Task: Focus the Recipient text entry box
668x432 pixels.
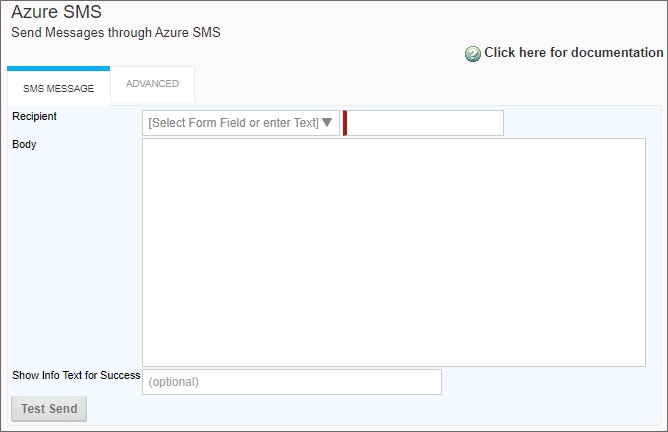Action: (424, 123)
